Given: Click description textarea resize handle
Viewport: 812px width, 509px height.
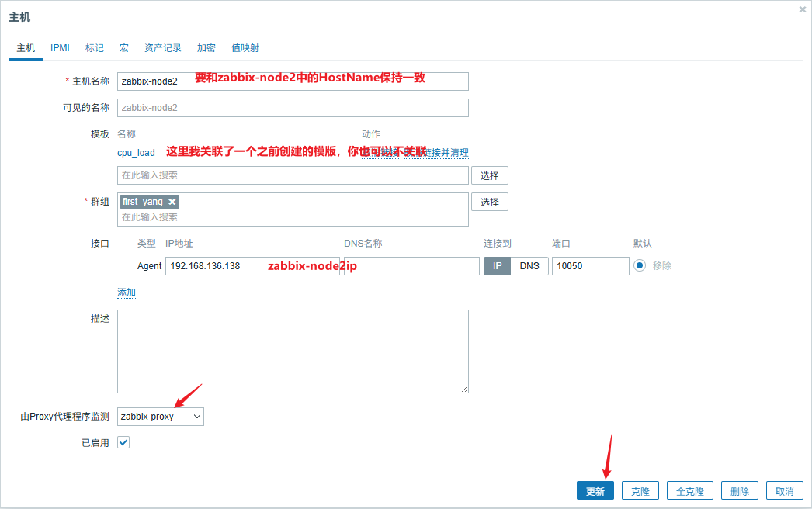Looking at the screenshot, I should [464, 389].
